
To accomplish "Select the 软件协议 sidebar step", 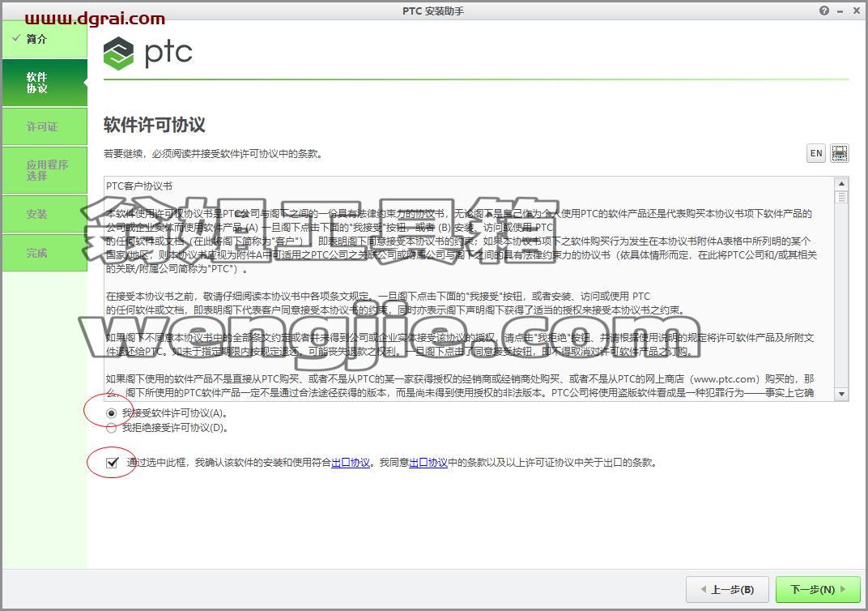I will [x=45, y=83].
